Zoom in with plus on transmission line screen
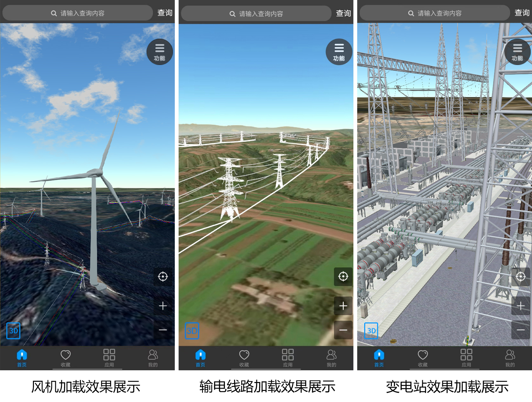Viewport: 532px width, 402px height. [x=343, y=306]
